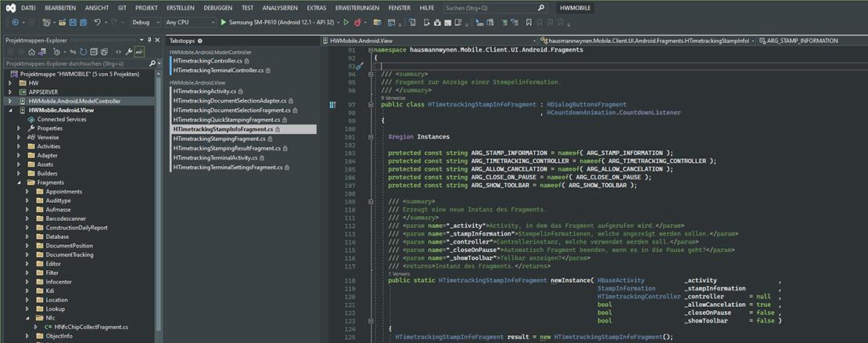
Task: Click the navigate backward circle arrow icon
Action: tap(15, 22)
